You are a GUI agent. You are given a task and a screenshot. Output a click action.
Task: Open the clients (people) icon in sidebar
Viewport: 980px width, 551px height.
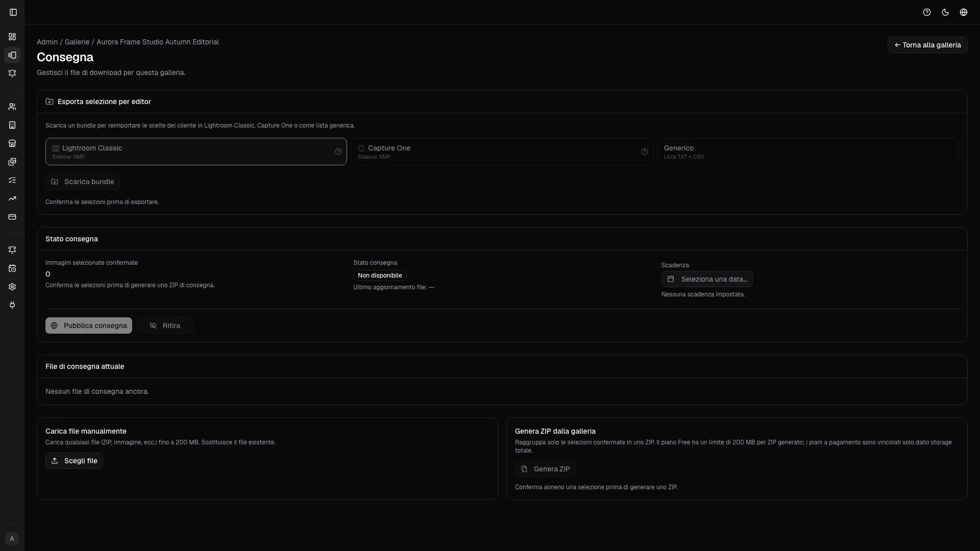pos(12,107)
